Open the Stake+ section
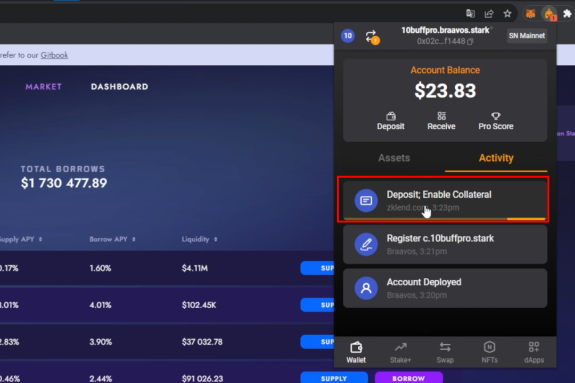Screen dimensions: 575x383 click(x=400, y=353)
